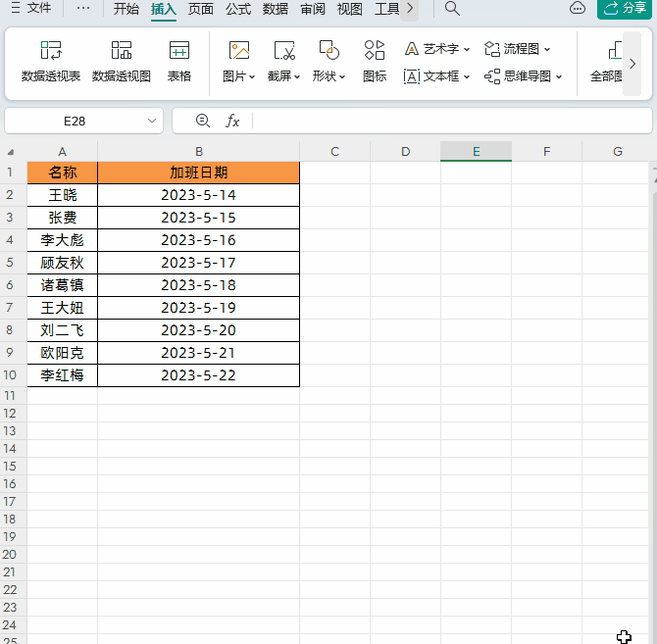
Task: Expand the 流程图 dropdown arrow
Action: click(547, 49)
